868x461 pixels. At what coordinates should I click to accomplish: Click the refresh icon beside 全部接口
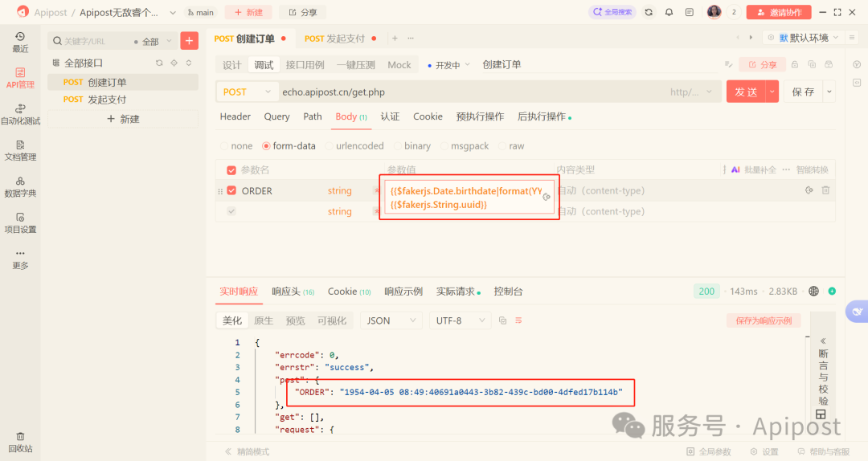pyautogui.click(x=159, y=63)
